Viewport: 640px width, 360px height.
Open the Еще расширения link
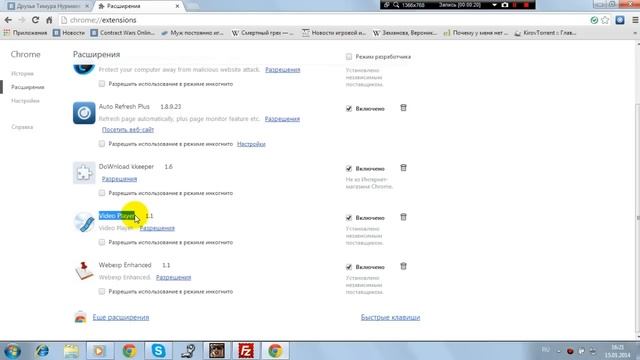point(121,317)
